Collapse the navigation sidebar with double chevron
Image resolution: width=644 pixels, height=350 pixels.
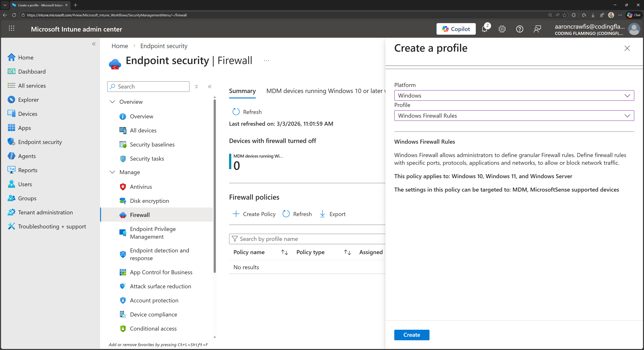click(x=94, y=44)
